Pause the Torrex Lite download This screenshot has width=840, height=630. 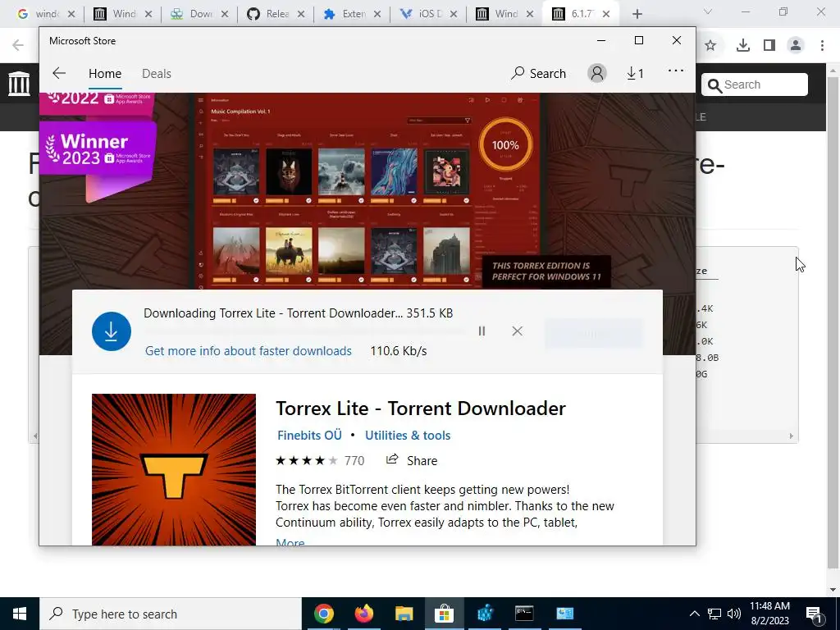pyautogui.click(x=482, y=331)
